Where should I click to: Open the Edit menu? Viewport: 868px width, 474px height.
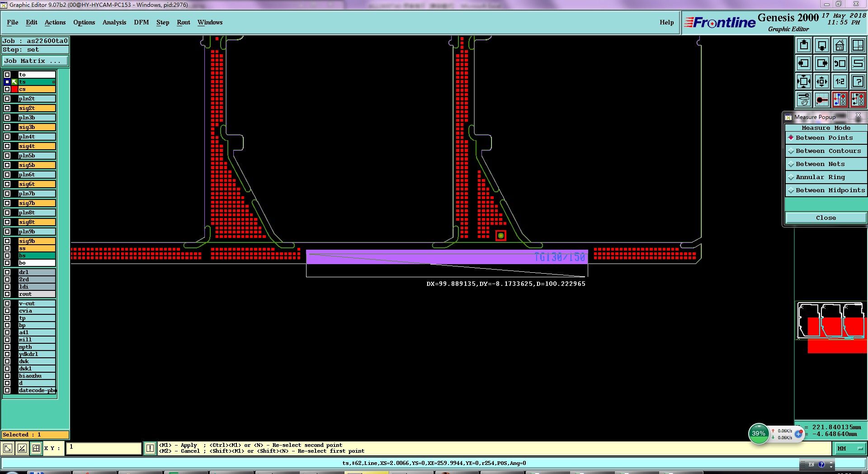pyautogui.click(x=32, y=22)
